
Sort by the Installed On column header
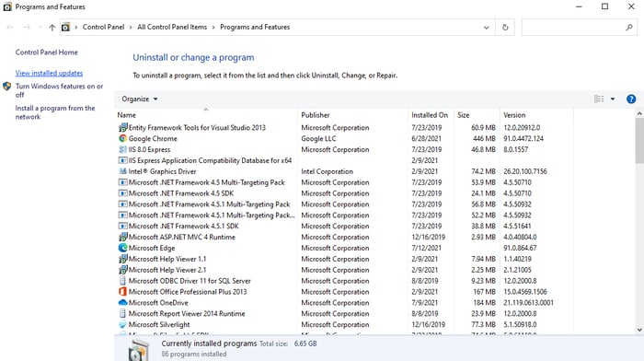431,115
